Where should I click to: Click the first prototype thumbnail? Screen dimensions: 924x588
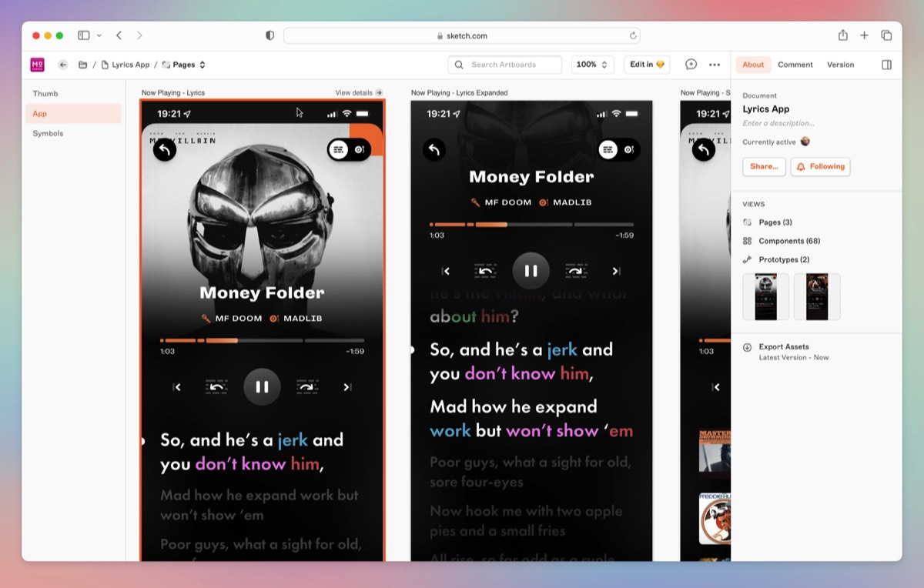tap(765, 296)
